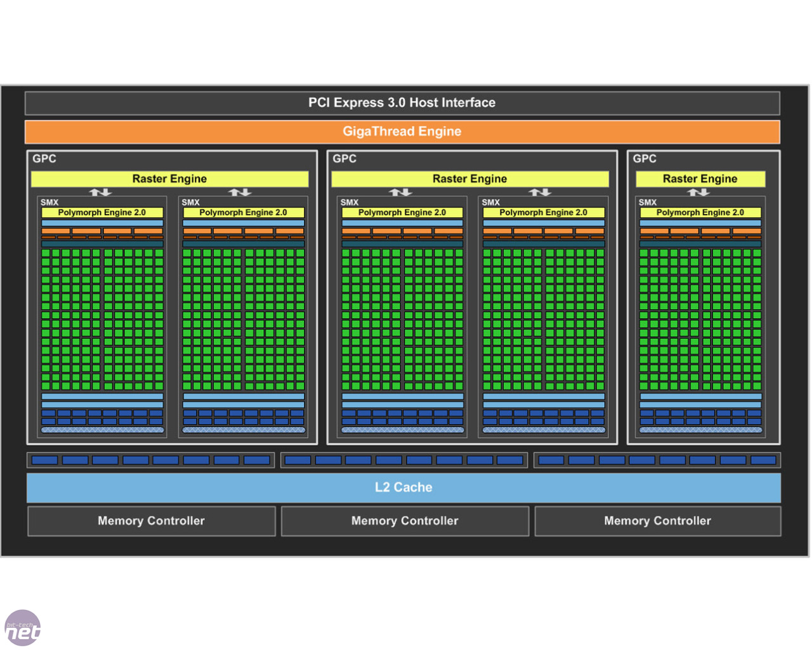Select Polymorph Engine 2.0 in the second SMX
This screenshot has width=812, height=650.
pyautogui.click(x=244, y=213)
